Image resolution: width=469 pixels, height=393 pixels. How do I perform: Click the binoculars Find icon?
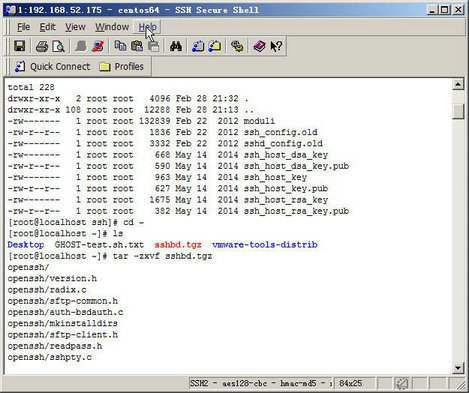pyautogui.click(x=176, y=46)
